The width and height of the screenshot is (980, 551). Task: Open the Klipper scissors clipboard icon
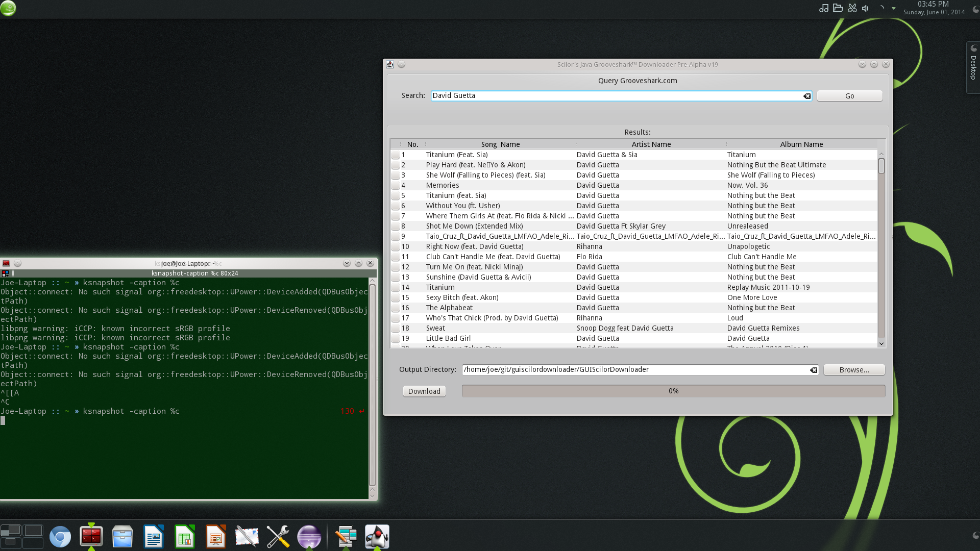852,8
